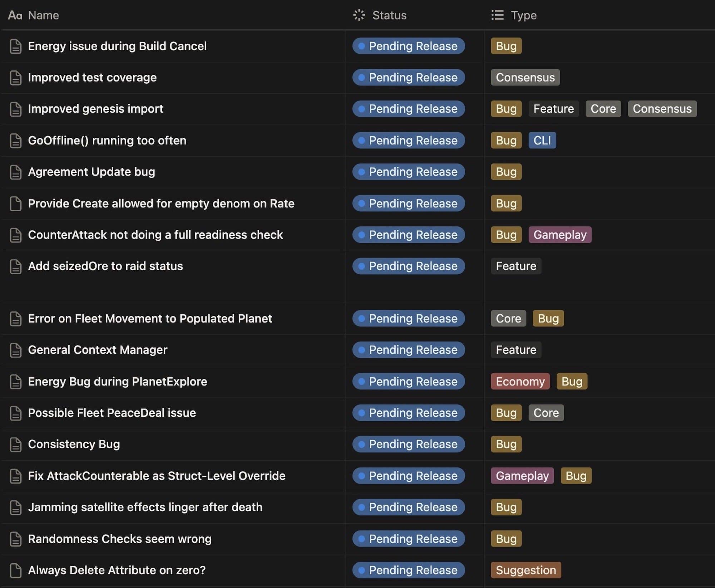Click the spinner icon beside the Status header
715x588 pixels.
tap(359, 15)
